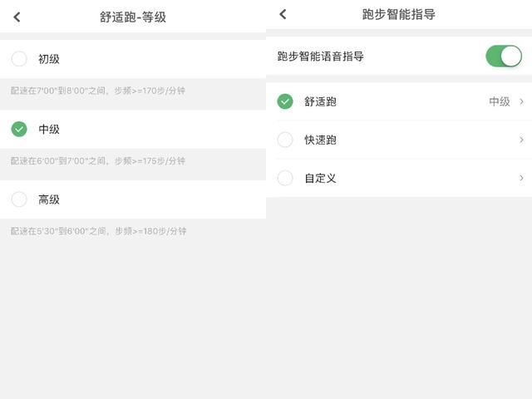This screenshot has width=532, height=399.
Task: Click the green check icon beside 舒适跑
Action: point(285,101)
